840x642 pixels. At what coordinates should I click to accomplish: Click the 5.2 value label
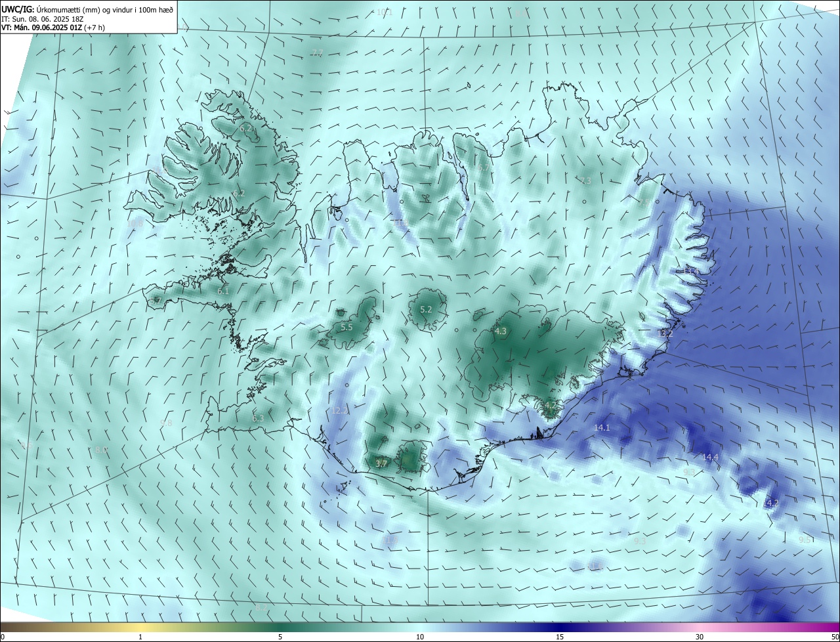click(x=426, y=309)
